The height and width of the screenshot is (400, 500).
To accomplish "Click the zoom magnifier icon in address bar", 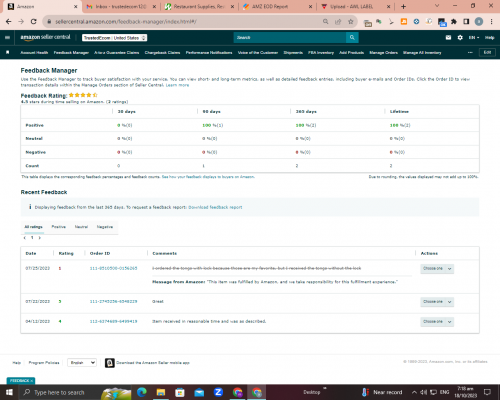I will [x=325, y=22].
